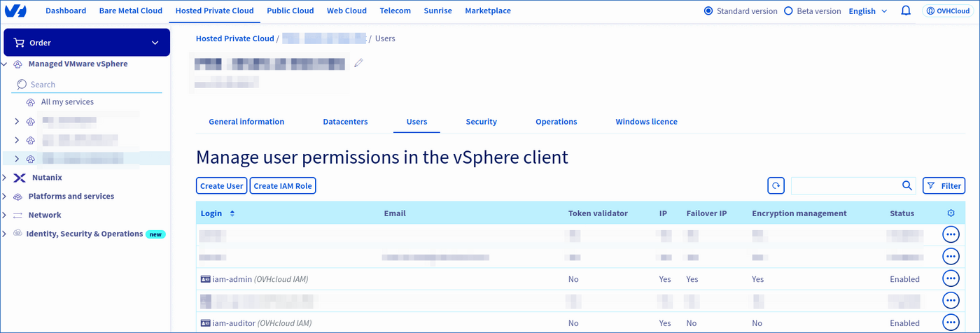Click inside the sidebar Search field
This screenshot has height=333, width=980.
point(87,85)
